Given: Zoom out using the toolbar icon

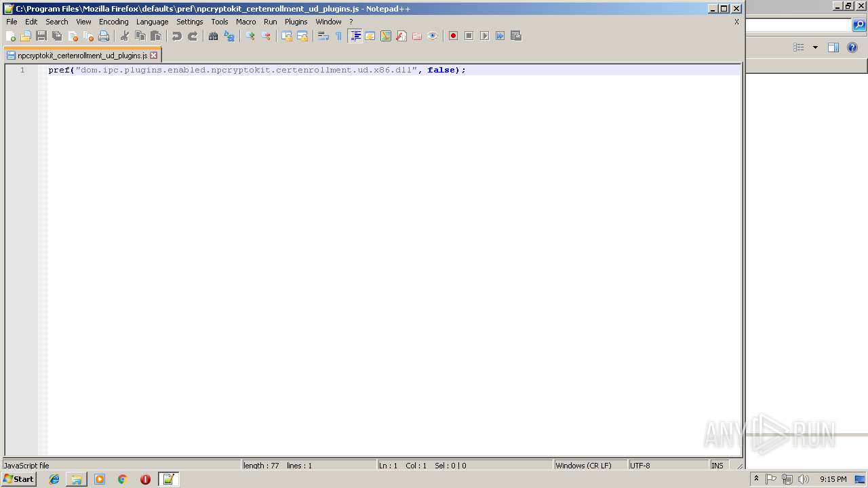Looking at the screenshot, I should pyautogui.click(x=266, y=36).
